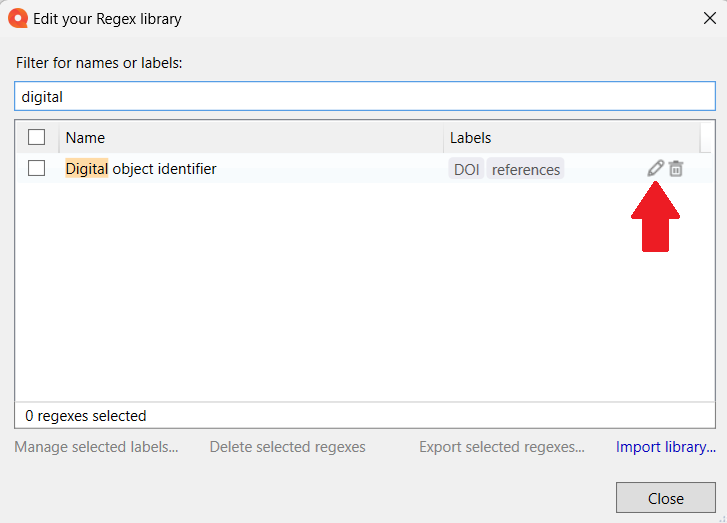Click the DOI label tag
The image size is (727, 523).
[x=466, y=169]
